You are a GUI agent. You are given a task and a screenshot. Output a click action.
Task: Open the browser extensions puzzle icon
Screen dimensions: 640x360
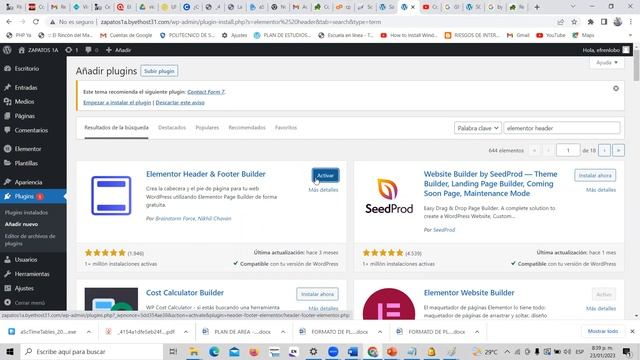point(590,22)
